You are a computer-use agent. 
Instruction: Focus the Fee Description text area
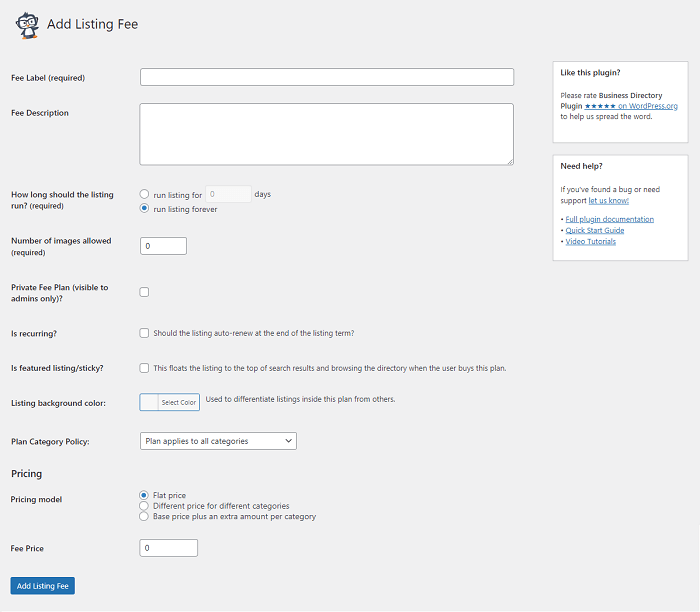pos(326,134)
